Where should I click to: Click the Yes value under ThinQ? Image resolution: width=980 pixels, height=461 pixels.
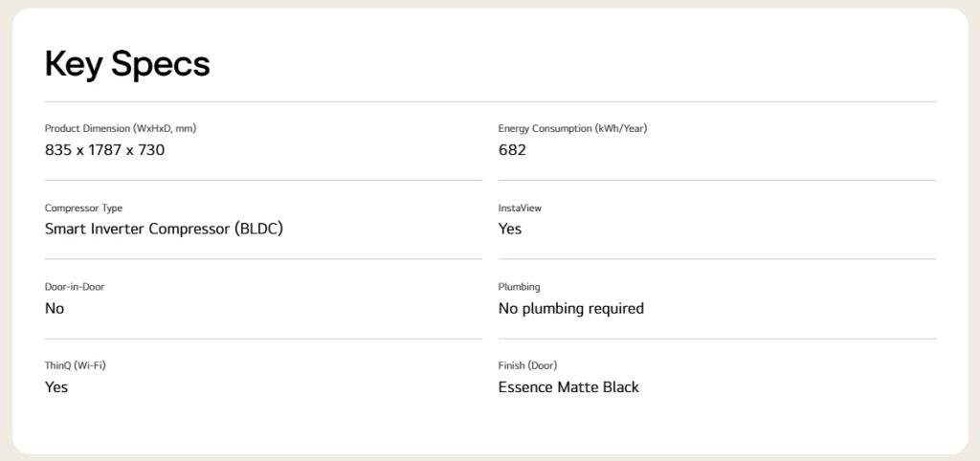[x=56, y=387]
